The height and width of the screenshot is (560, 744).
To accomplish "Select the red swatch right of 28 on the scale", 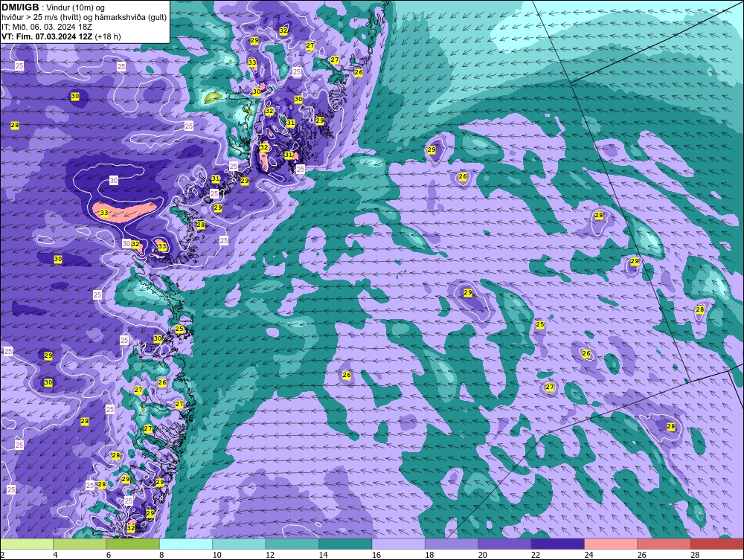I will click(x=717, y=544).
